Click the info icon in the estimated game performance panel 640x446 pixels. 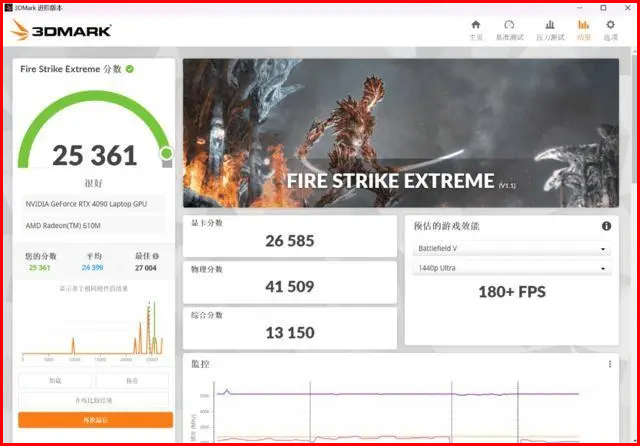coord(607,226)
